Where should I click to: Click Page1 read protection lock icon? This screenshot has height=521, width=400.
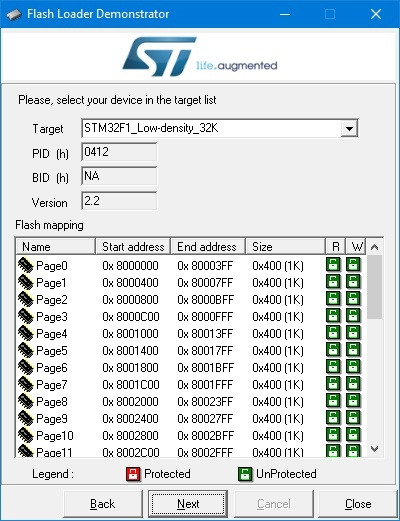tap(333, 282)
